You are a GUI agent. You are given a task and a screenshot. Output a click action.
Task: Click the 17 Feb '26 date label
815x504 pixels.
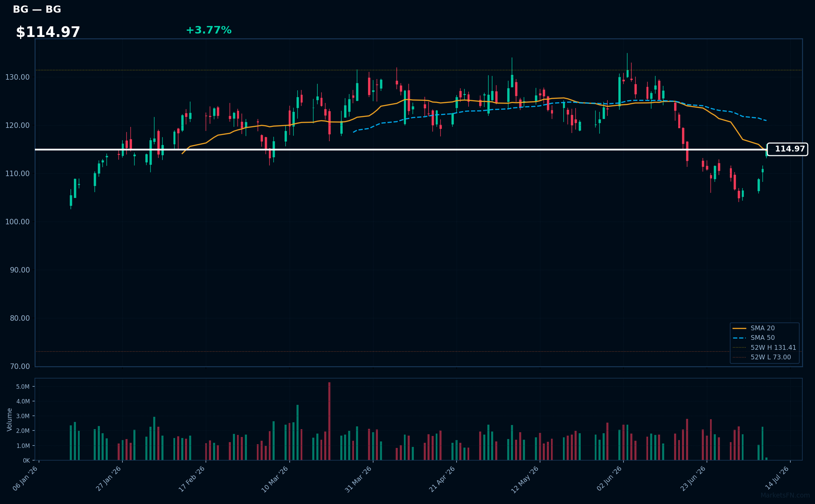[x=192, y=479]
